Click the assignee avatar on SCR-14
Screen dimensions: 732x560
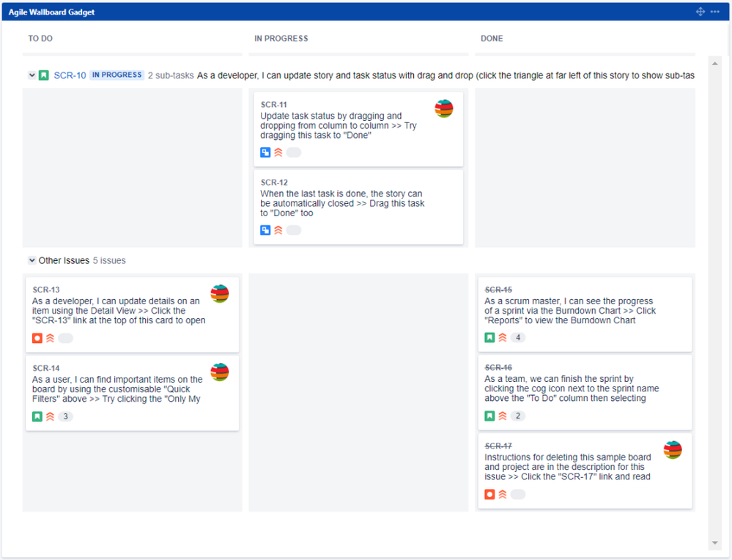tap(220, 372)
